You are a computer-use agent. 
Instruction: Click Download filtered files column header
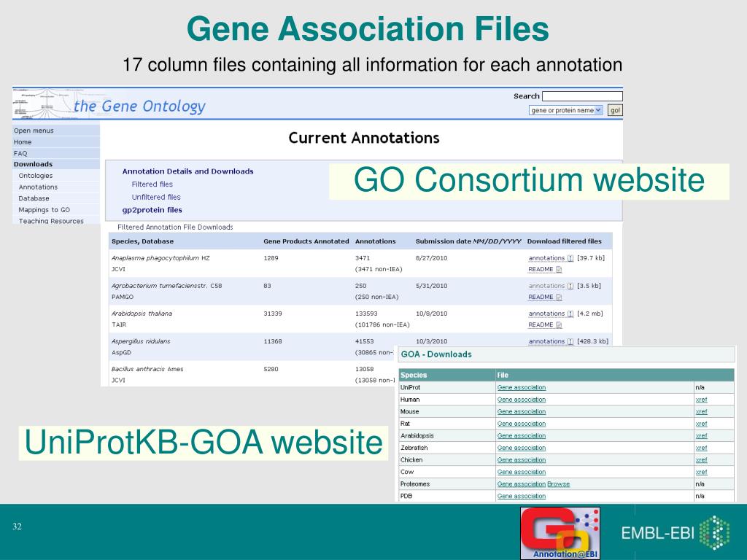click(x=565, y=241)
